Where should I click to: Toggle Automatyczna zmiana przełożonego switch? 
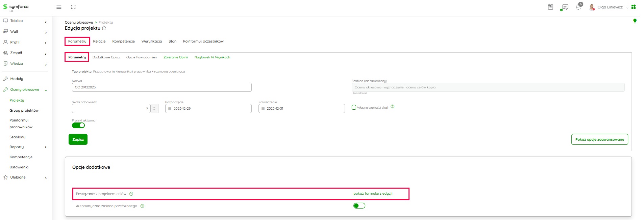pyautogui.click(x=359, y=206)
